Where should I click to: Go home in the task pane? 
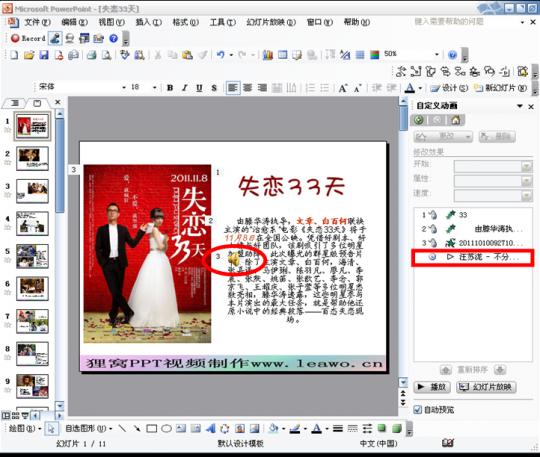coord(456,120)
